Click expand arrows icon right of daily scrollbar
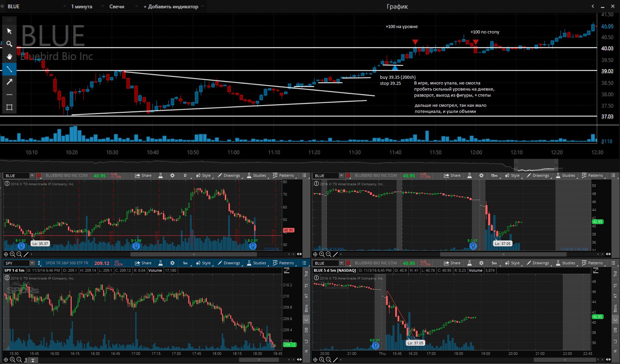The width and height of the screenshot is (620, 364). 299,254
